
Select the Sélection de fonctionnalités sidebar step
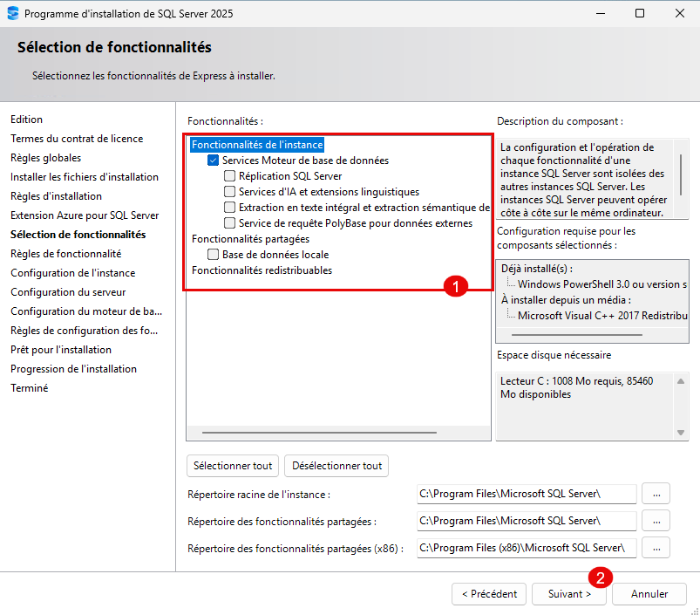click(78, 235)
